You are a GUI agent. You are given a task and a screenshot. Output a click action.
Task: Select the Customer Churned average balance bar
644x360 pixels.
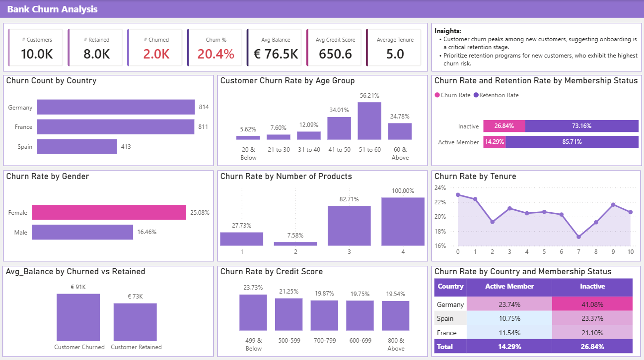pyautogui.click(x=78, y=316)
